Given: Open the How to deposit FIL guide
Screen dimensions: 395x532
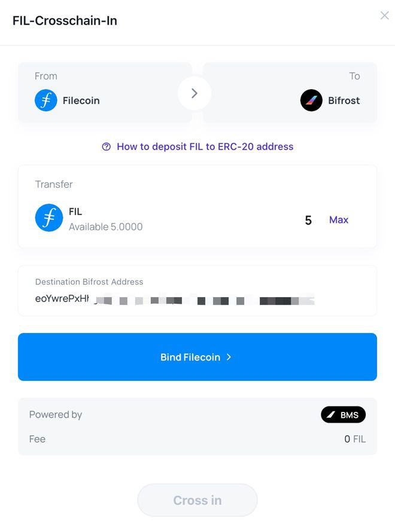Looking at the screenshot, I should click(x=203, y=146).
